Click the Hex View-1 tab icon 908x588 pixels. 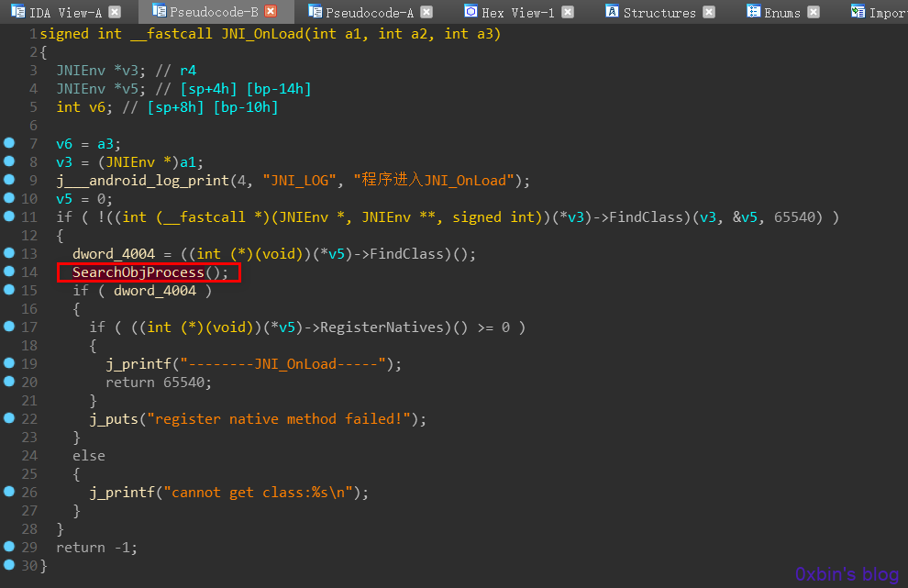point(471,11)
